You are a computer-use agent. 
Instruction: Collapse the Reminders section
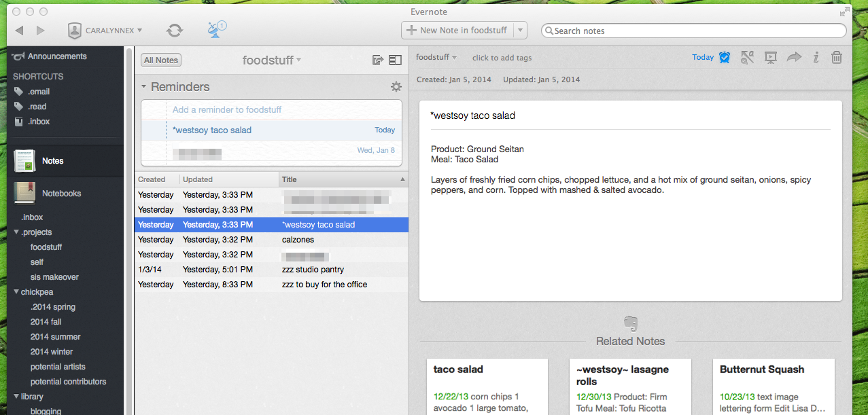point(144,87)
